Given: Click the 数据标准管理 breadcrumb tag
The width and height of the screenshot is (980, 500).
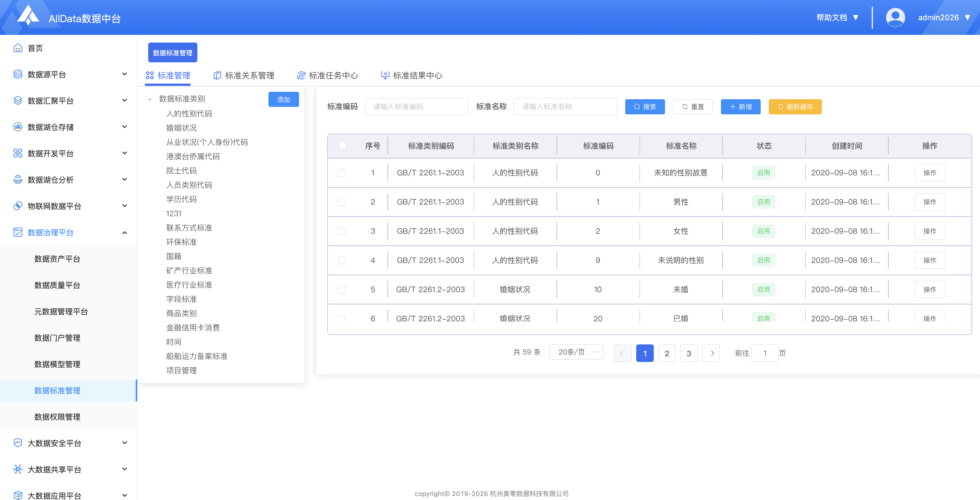Looking at the screenshot, I should coord(172,52).
